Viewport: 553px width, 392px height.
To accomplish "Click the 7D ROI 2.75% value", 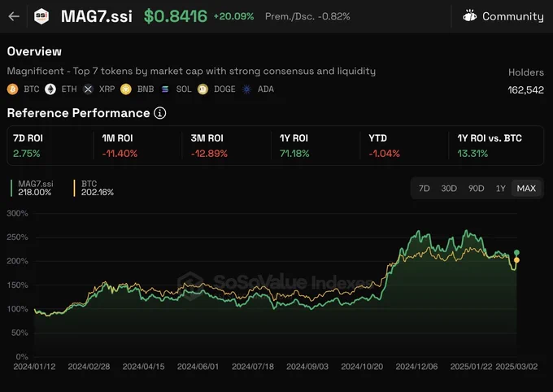I will coord(27,154).
